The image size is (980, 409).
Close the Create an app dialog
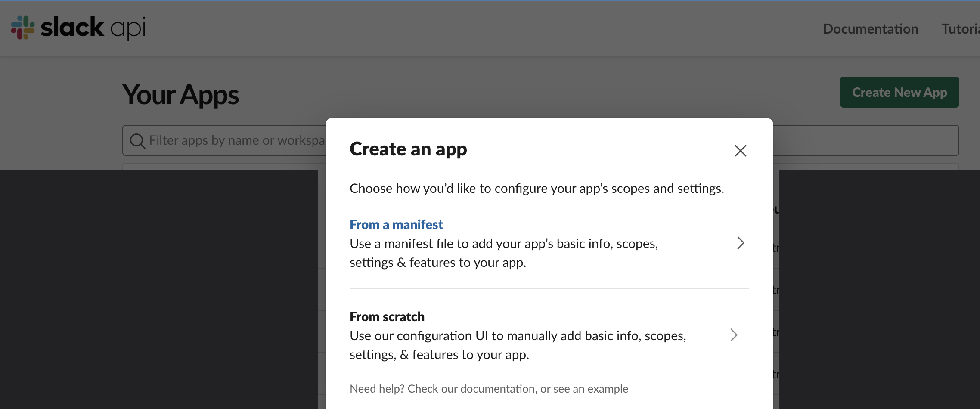tap(740, 151)
